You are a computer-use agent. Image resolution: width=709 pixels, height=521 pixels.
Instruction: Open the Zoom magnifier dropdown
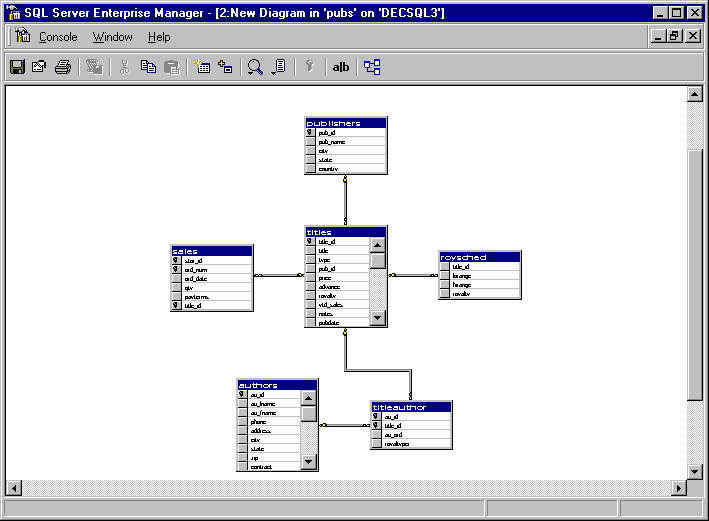click(x=255, y=67)
